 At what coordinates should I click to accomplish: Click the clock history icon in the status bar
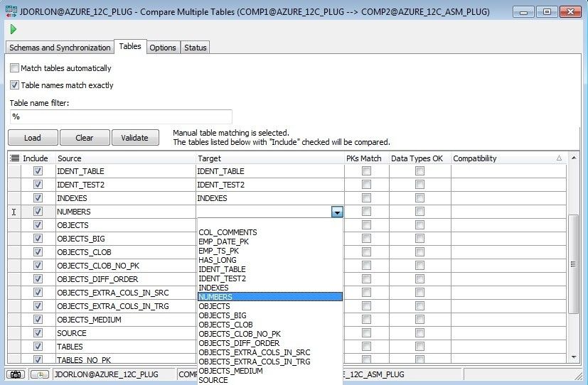point(39,374)
